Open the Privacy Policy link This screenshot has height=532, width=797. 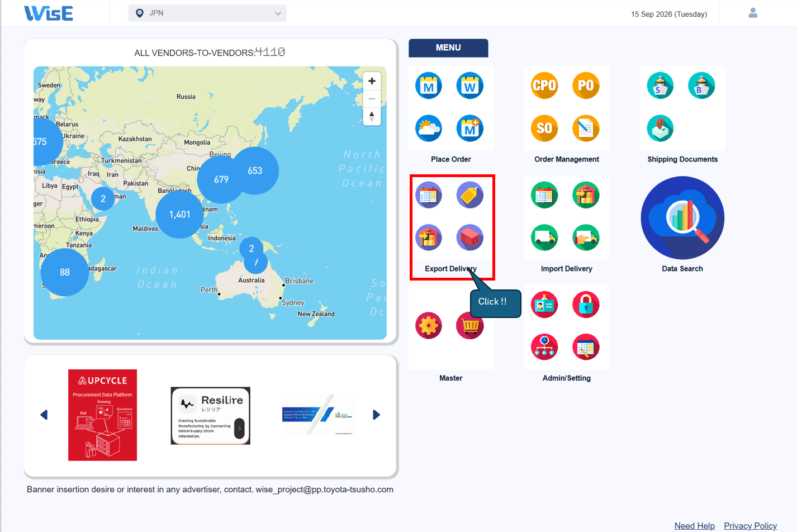click(750, 526)
